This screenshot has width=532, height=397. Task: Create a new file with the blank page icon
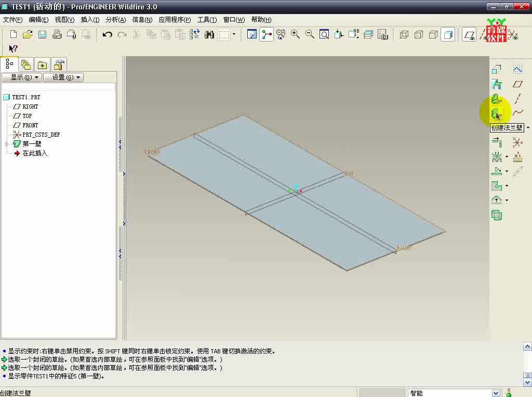click(x=13, y=34)
